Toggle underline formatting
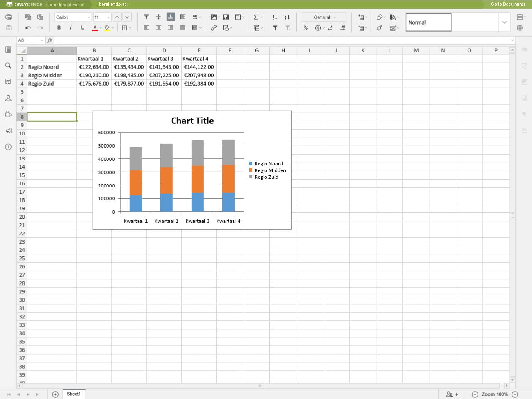 click(82, 28)
